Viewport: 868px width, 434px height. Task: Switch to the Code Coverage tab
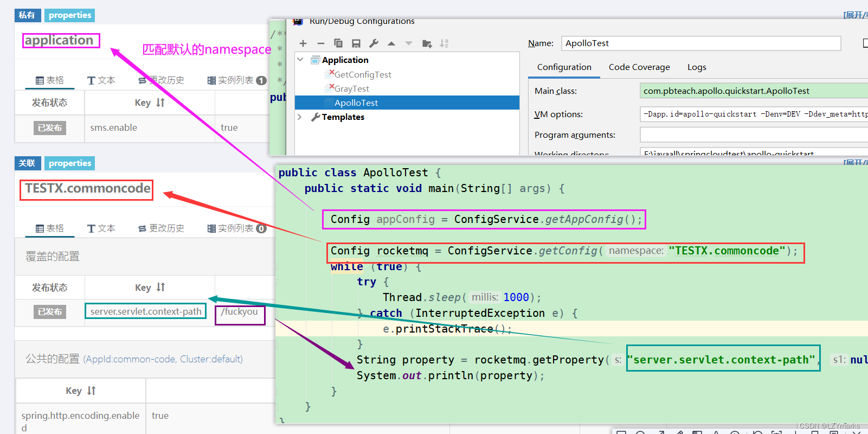click(x=639, y=67)
